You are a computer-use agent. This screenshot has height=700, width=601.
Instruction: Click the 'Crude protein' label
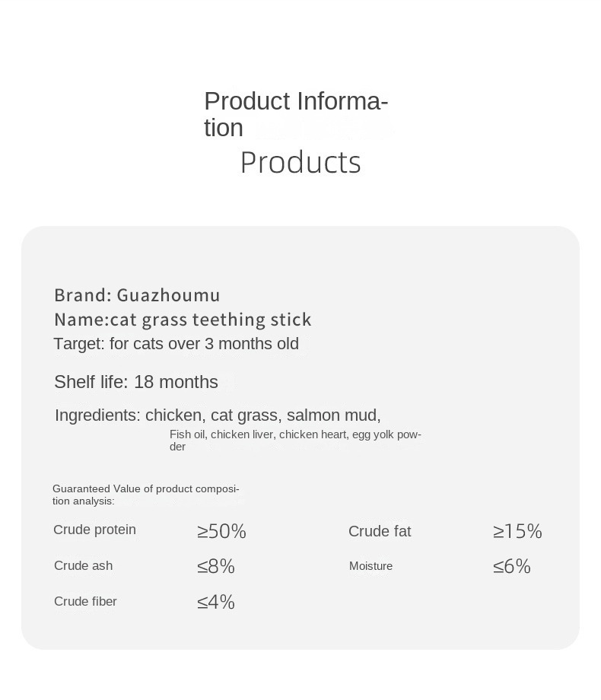point(94,530)
